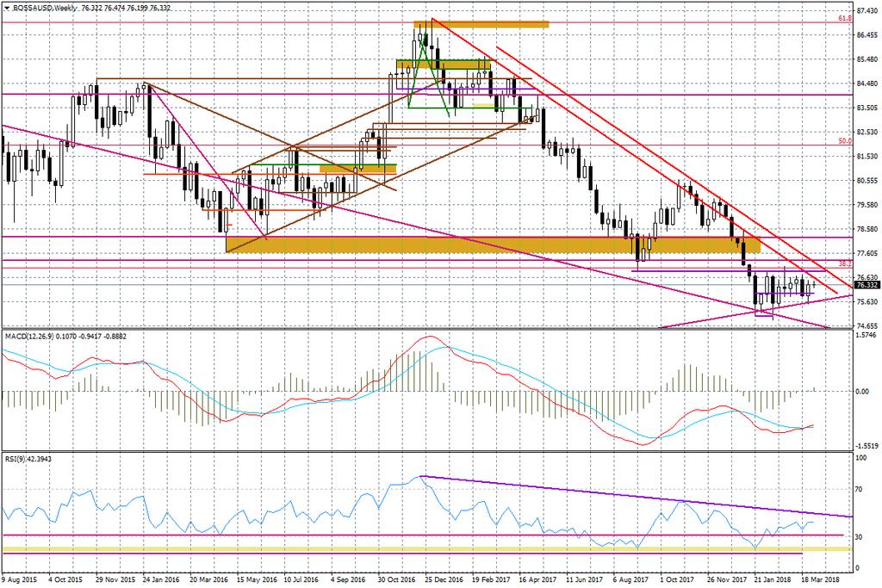Click the 84.480 price axis label
The width and height of the screenshot is (882, 588).
[x=867, y=84]
